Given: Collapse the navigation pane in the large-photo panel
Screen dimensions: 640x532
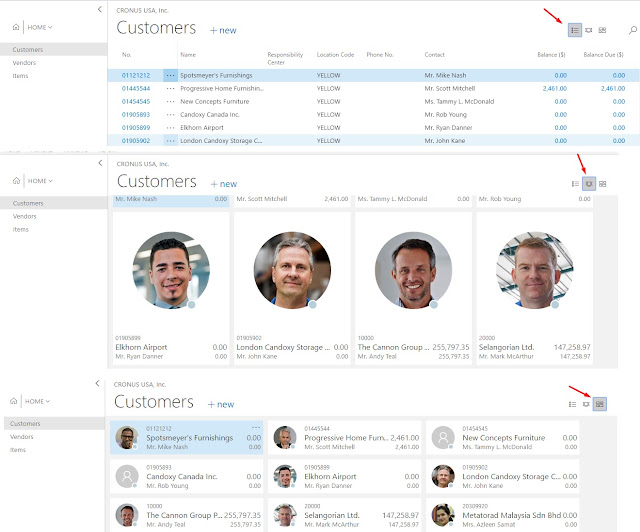Looking at the screenshot, I should pyautogui.click(x=100, y=163).
